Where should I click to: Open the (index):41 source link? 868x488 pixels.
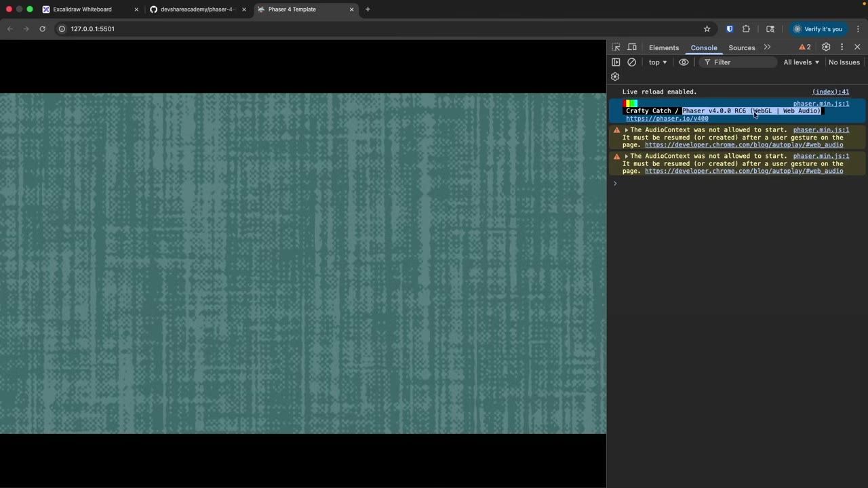[x=831, y=92]
